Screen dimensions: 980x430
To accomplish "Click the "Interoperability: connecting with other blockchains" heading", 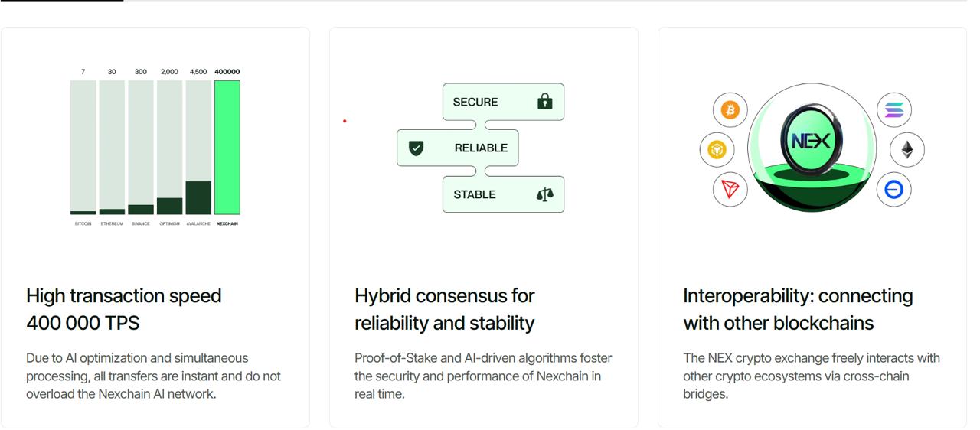I will [798, 309].
